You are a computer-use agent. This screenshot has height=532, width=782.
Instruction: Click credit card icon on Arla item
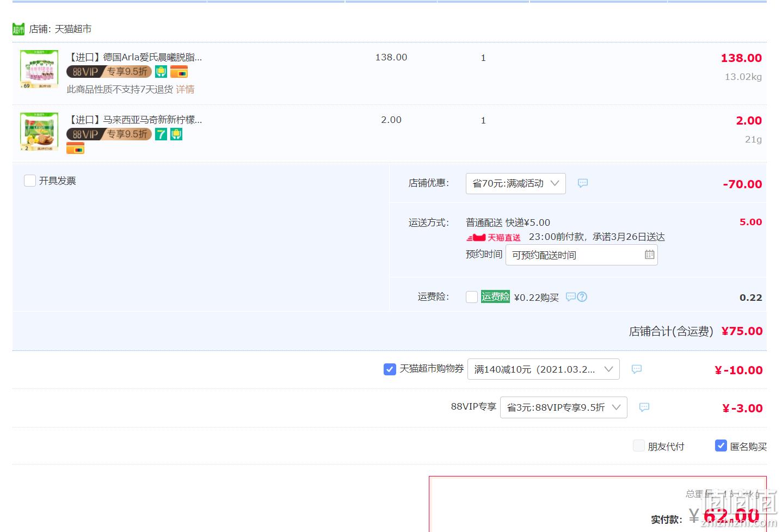pos(179,72)
